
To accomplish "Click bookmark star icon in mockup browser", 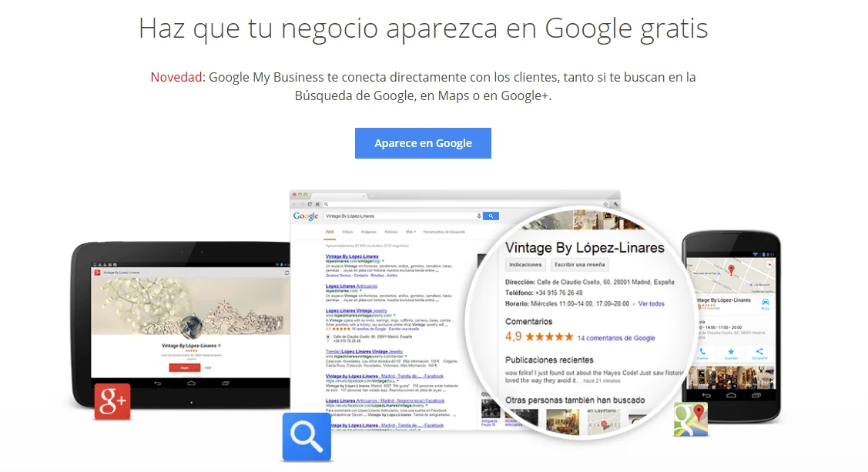I will [605, 204].
